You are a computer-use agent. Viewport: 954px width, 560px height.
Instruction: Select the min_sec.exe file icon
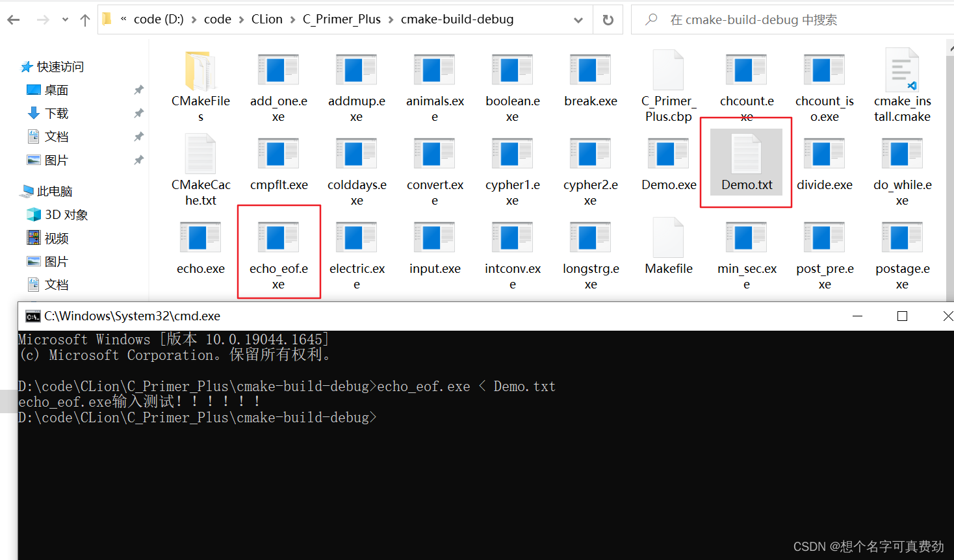pos(746,238)
